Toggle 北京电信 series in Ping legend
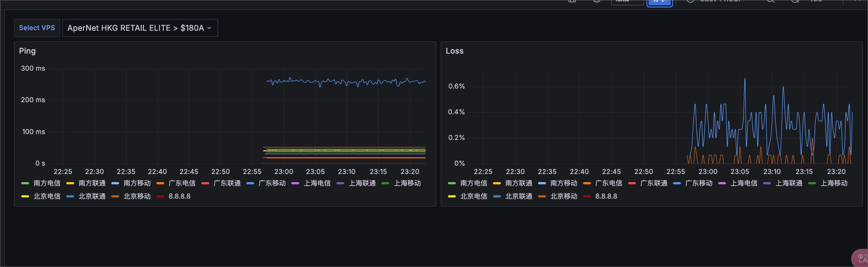868x267 pixels. [x=47, y=196]
